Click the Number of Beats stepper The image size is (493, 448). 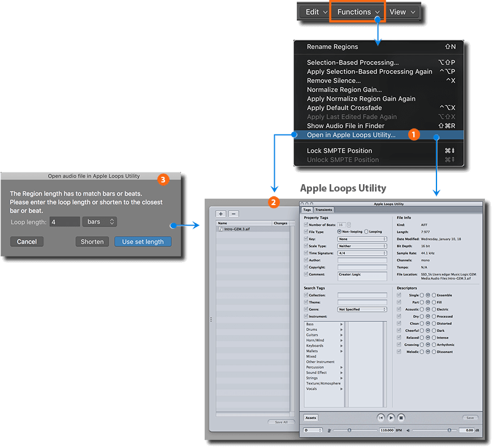(349, 225)
